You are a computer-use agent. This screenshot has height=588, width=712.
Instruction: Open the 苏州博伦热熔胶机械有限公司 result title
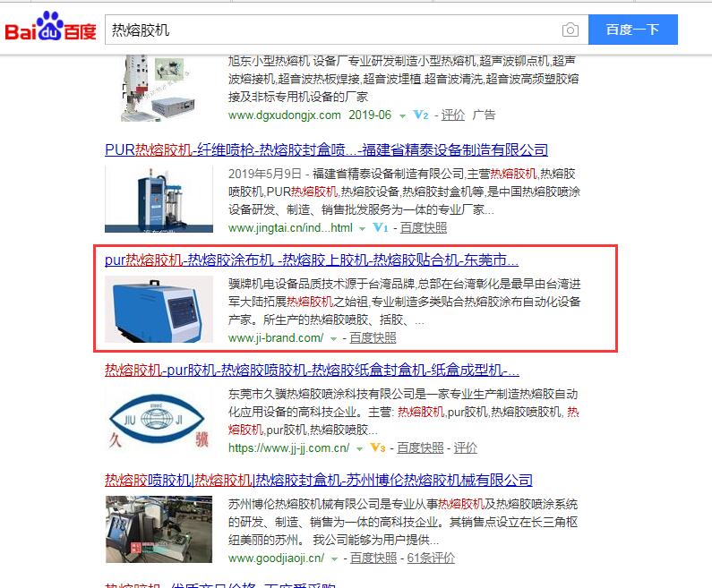(318, 480)
